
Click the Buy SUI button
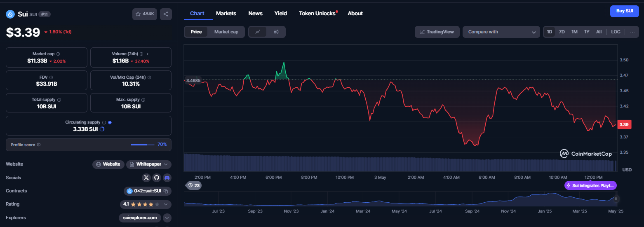pos(624,11)
